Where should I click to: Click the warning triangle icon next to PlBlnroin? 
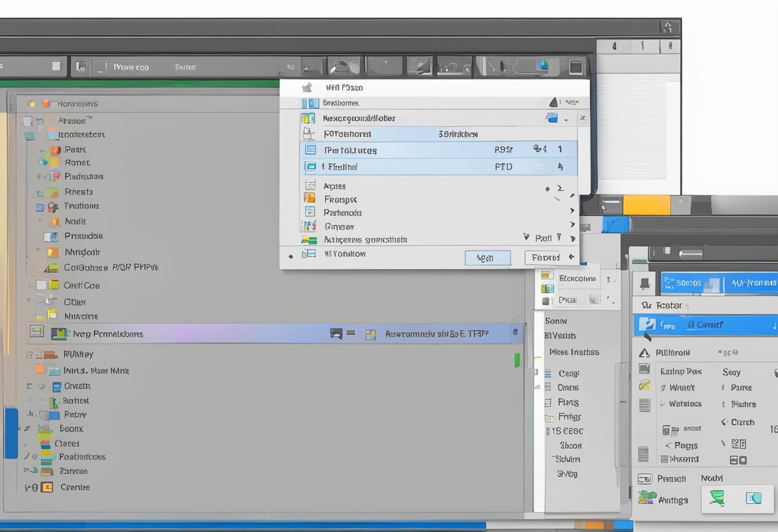click(x=644, y=353)
